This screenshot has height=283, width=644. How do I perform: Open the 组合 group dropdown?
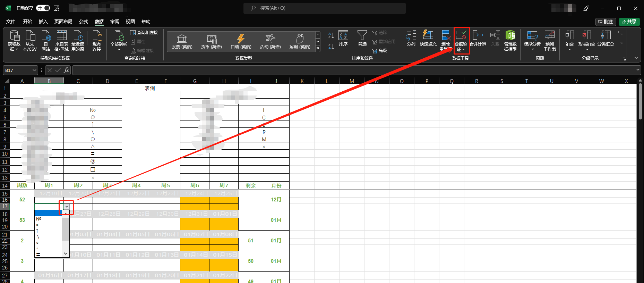pyautogui.click(x=570, y=41)
